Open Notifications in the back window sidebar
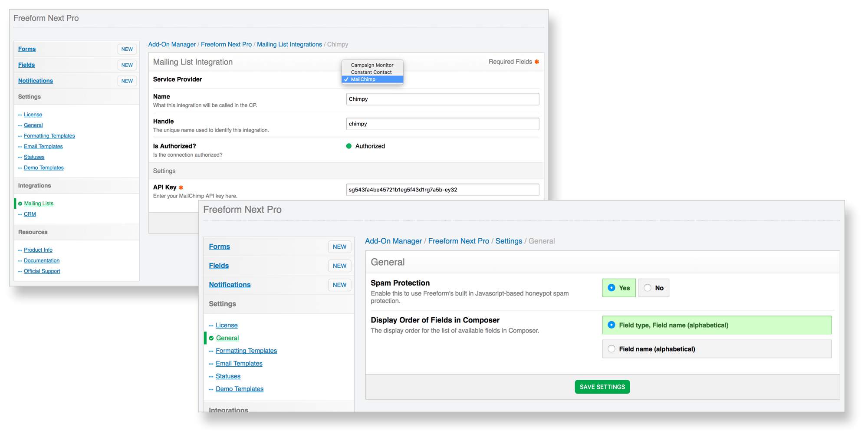The width and height of the screenshot is (868, 434). point(36,81)
